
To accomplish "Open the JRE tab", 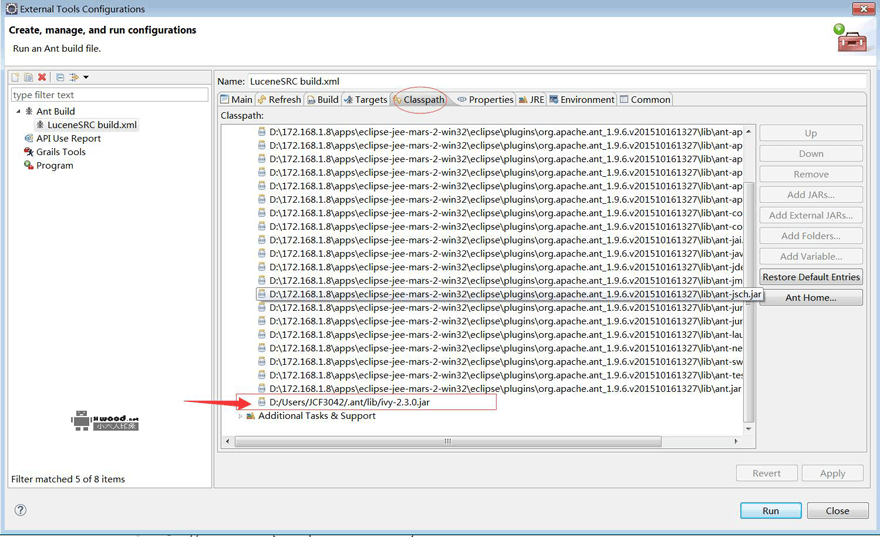I will (x=531, y=100).
